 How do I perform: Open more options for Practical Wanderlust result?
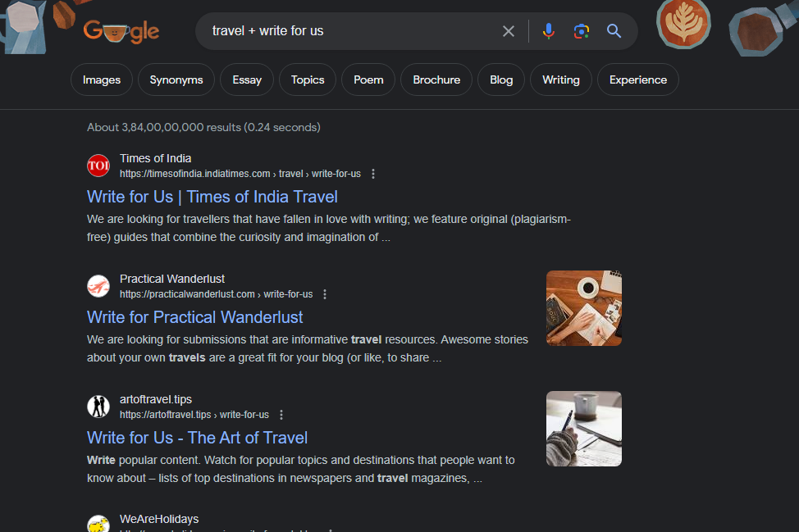[325, 294]
